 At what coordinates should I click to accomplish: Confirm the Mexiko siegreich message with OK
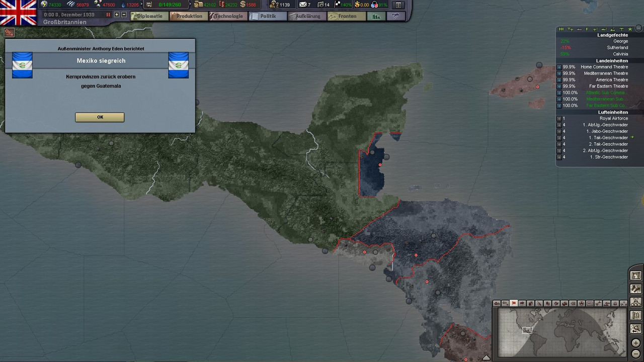tap(100, 117)
